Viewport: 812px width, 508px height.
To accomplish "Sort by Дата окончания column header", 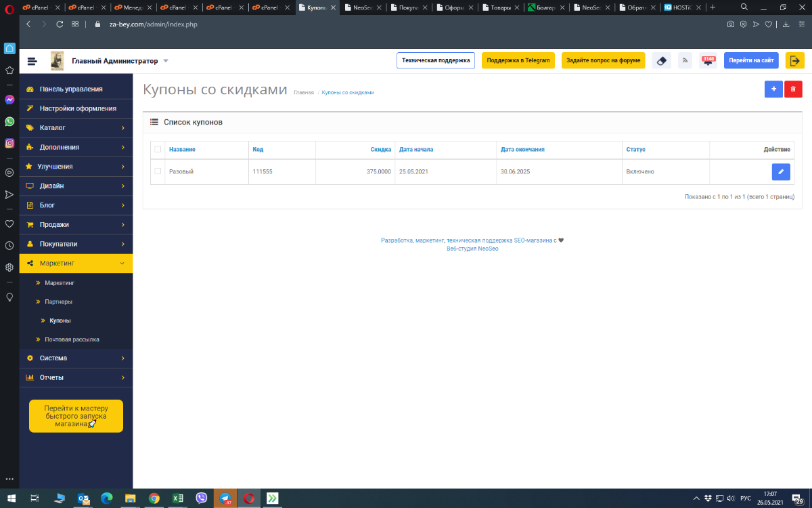I will pos(522,149).
